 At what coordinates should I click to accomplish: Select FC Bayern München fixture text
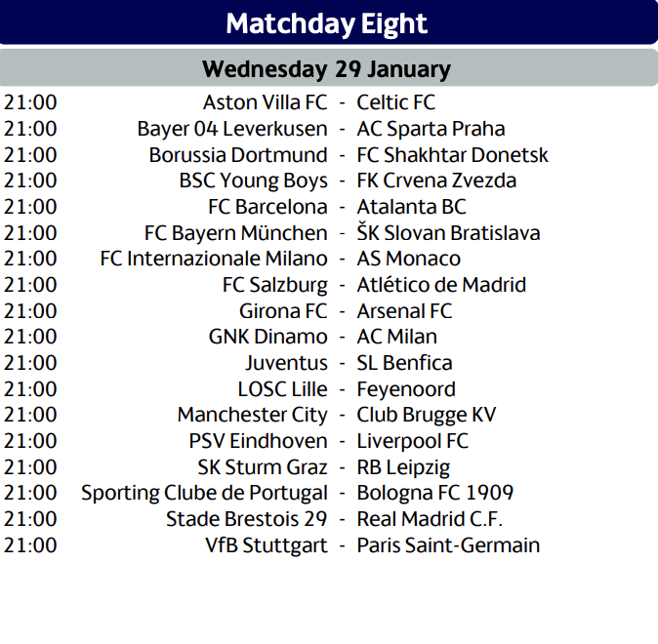[236, 233]
